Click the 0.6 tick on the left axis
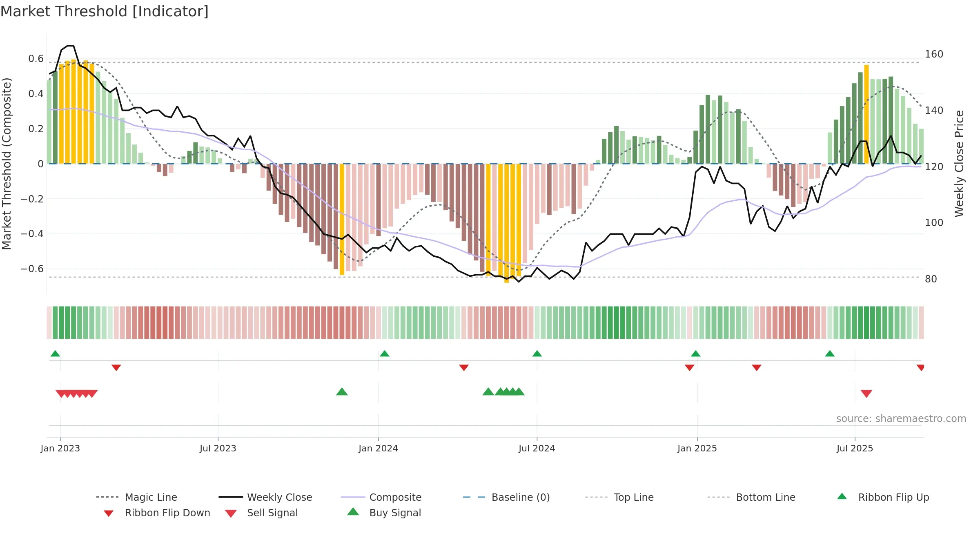 point(36,59)
